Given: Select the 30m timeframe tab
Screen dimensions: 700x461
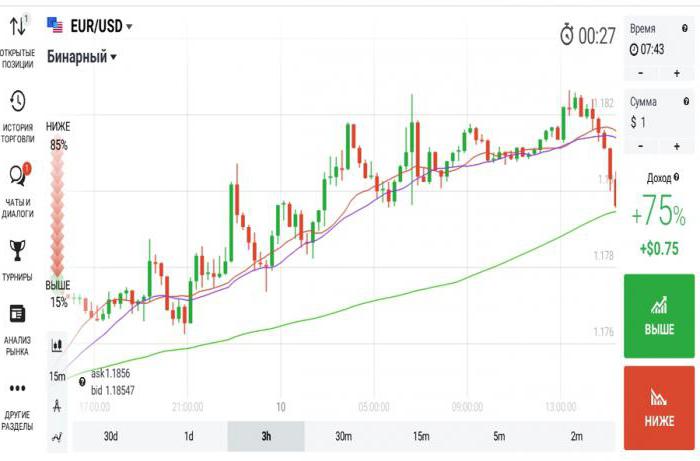Looking at the screenshot, I should coord(343,436).
